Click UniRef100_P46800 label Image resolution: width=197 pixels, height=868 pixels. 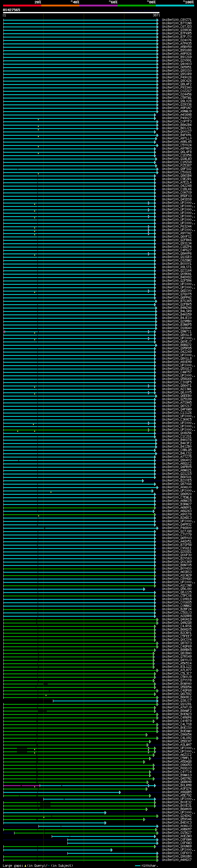point(177,528)
